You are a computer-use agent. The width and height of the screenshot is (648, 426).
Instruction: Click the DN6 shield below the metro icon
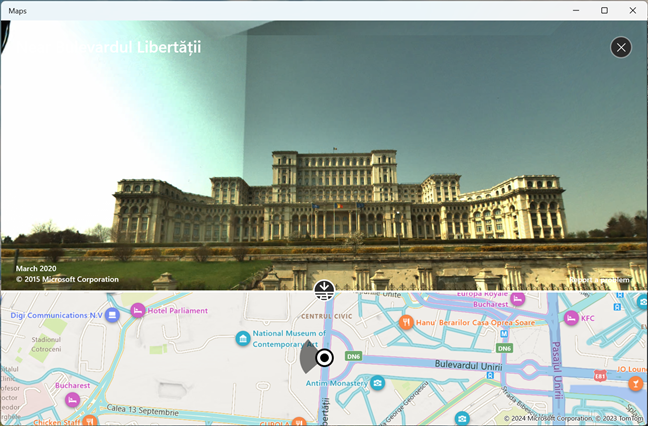(x=504, y=348)
